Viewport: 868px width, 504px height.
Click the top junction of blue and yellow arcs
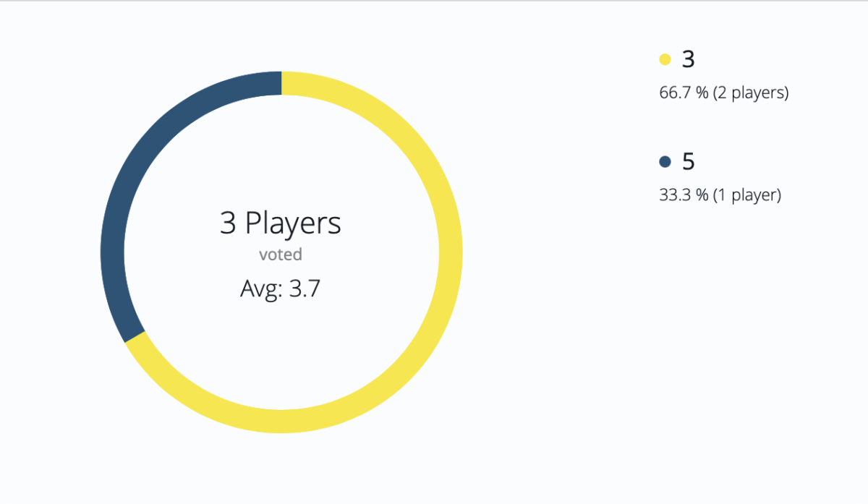(281, 83)
